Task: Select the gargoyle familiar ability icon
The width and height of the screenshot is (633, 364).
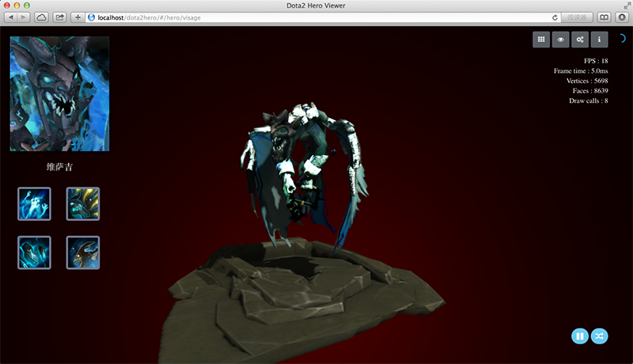Action: point(82,252)
